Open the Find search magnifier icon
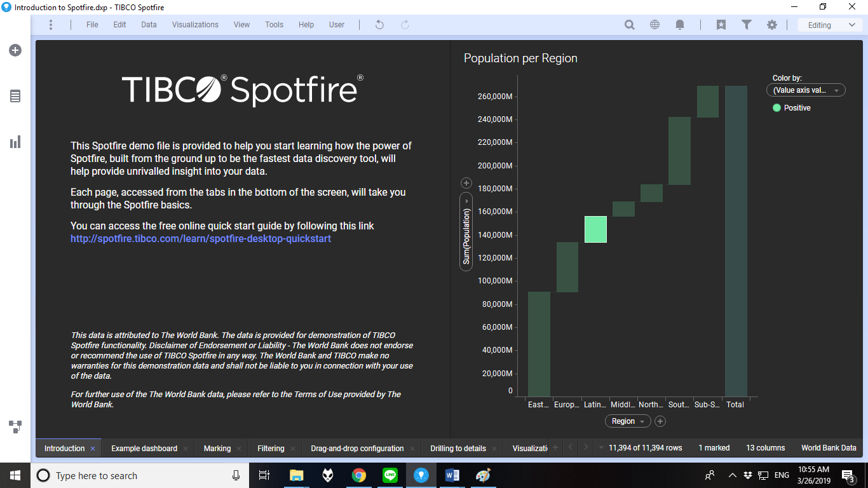 (630, 25)
